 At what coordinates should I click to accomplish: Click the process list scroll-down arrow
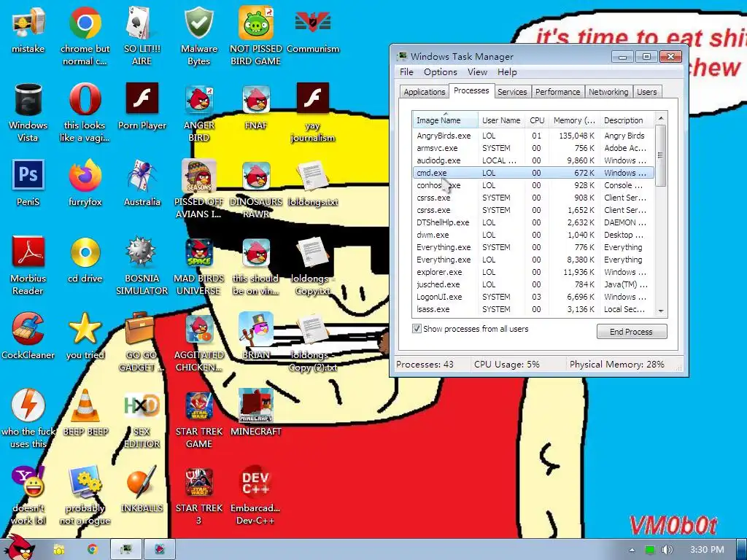[x=661, y=311]
